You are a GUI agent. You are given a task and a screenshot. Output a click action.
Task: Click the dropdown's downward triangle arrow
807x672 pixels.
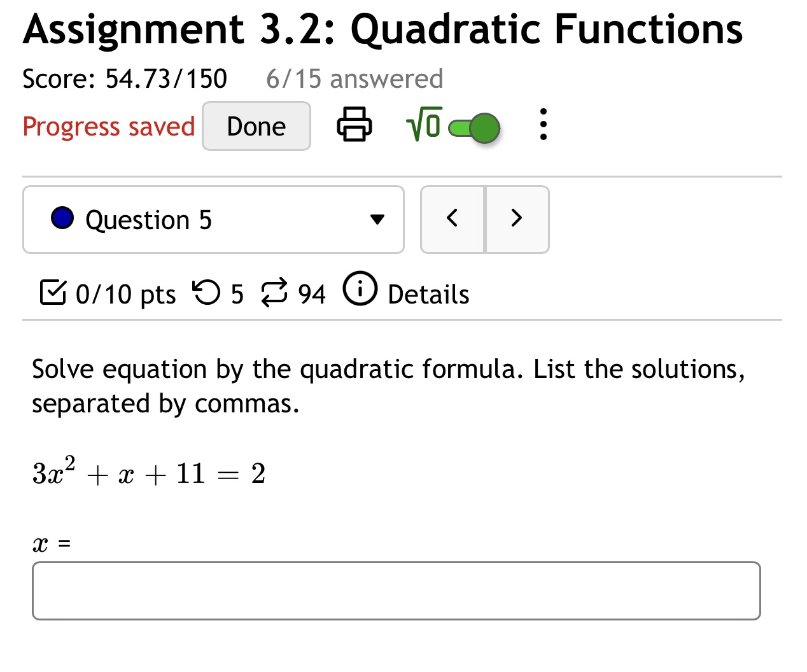coord(377,220)
